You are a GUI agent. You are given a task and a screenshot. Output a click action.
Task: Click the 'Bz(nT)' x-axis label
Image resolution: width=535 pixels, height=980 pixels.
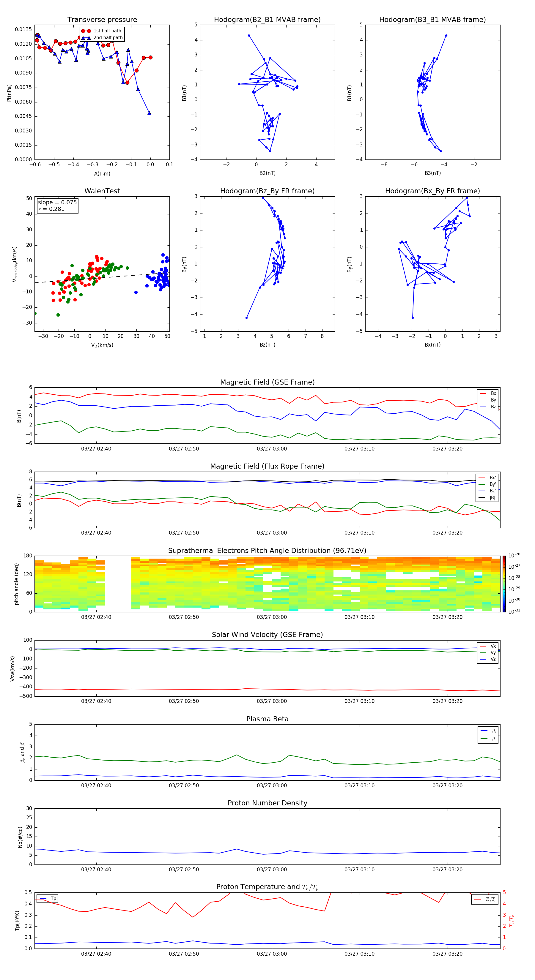267,345
